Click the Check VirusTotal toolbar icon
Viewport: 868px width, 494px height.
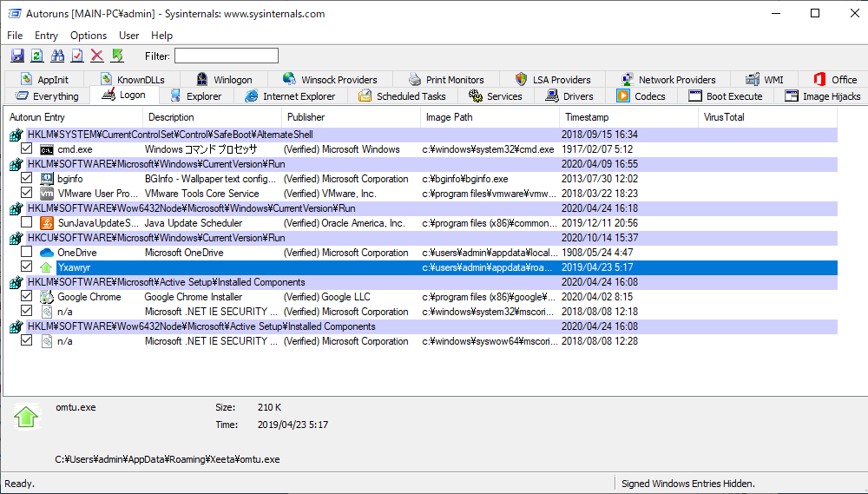pos(77,56)
